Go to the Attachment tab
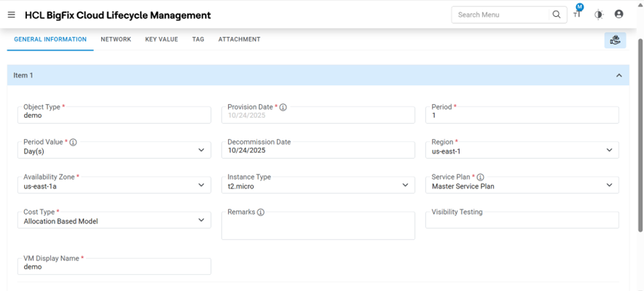This screenshot has width=644, height=291. tap(239, 39)
